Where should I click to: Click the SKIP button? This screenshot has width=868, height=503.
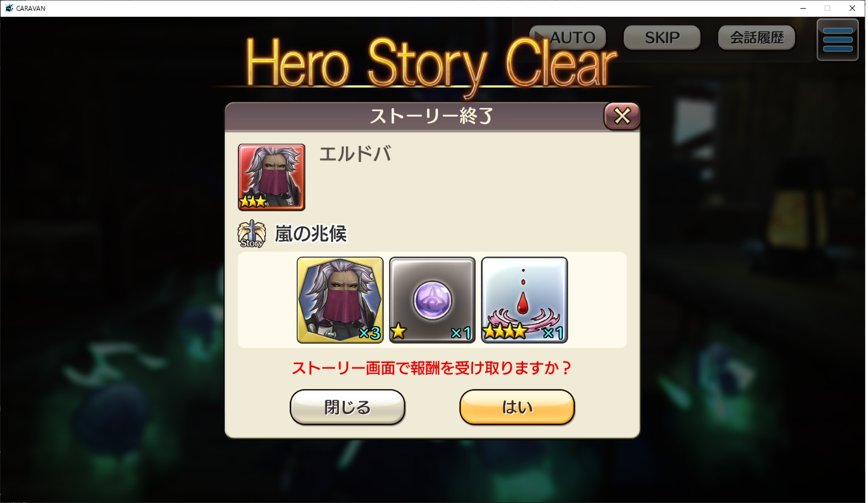tap(662, 38)
